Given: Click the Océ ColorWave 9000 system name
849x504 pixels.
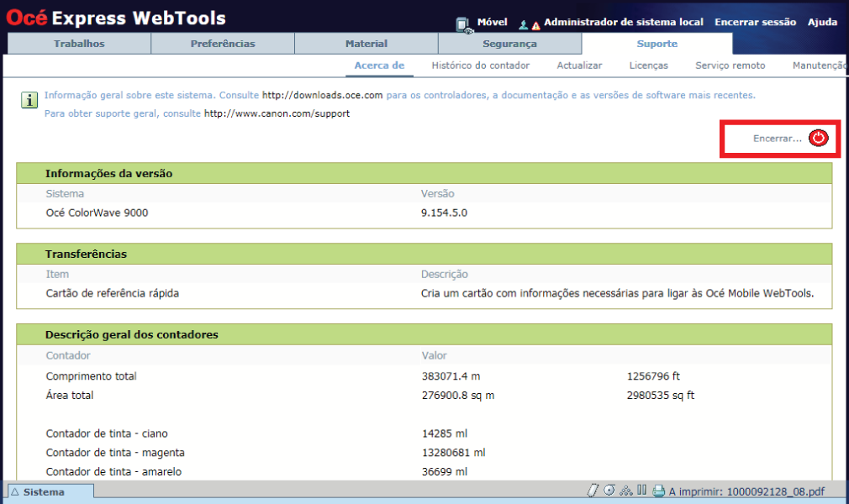Looking at the screenshot, I should pyautogui.click(x=97, y=213).
